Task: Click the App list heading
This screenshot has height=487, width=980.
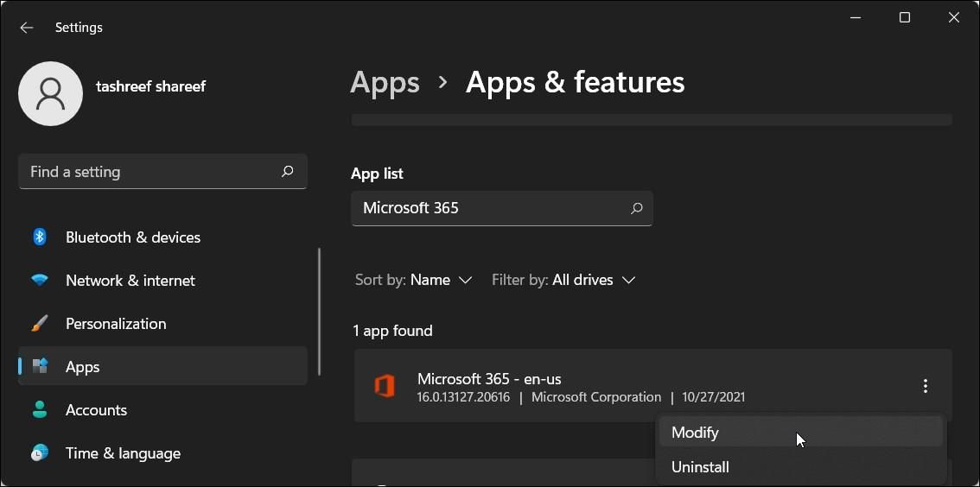Action: coord(377,174)
